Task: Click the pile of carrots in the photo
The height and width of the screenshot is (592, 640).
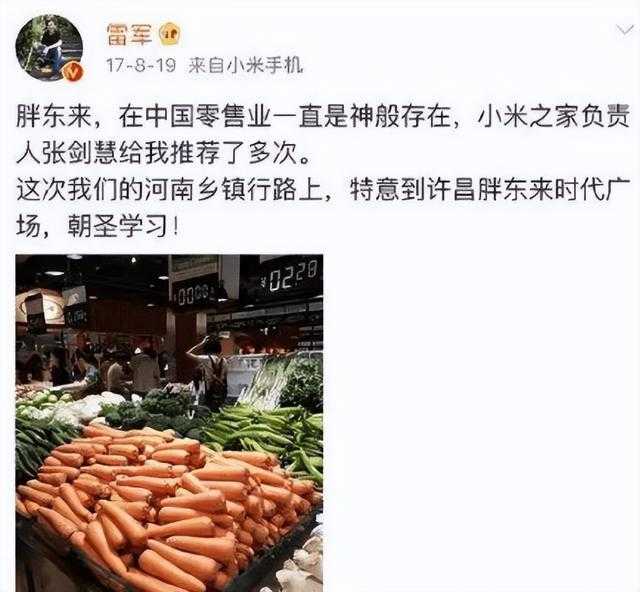Action: [x=163, y=502]
